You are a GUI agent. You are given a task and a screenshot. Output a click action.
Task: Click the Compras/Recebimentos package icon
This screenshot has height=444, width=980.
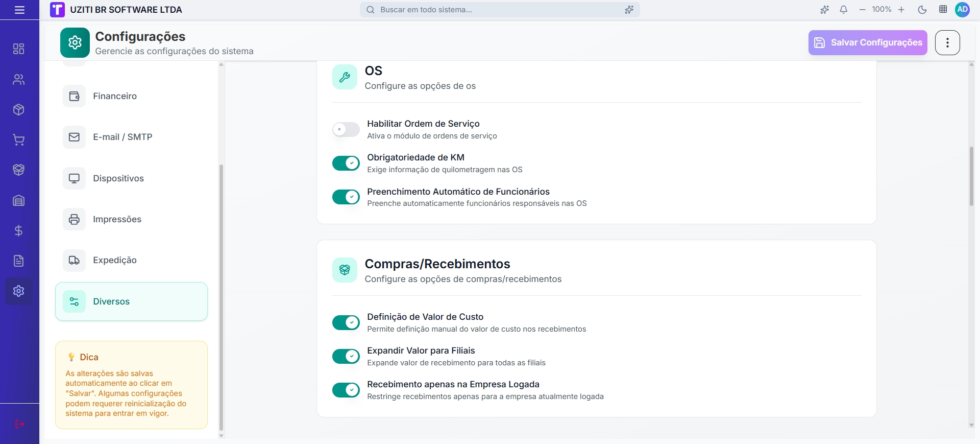tap(345, 270)
